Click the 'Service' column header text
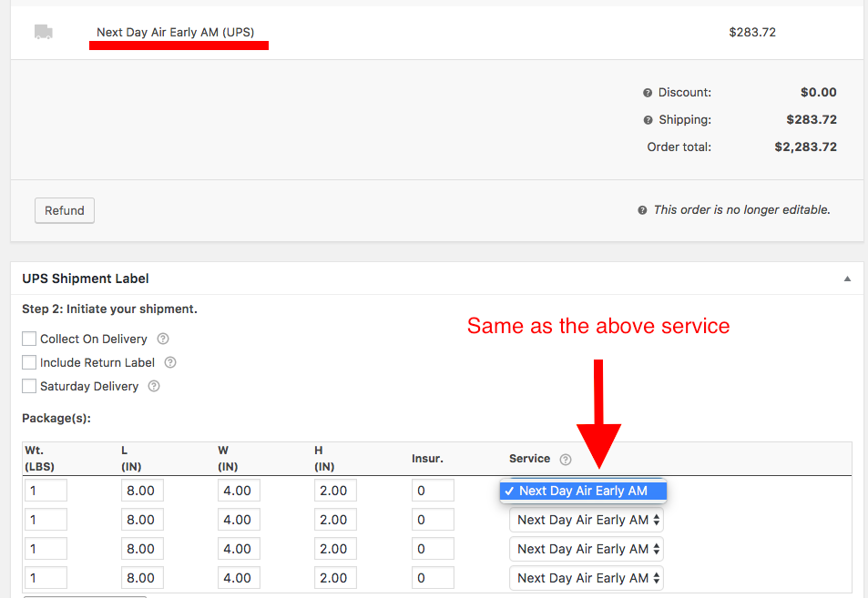868x598 pixels. point(530,459)
